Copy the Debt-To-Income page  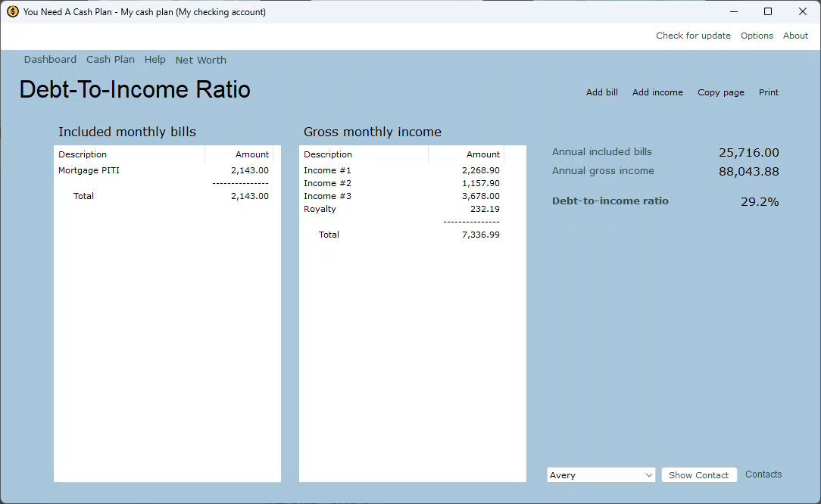point(720,92)
